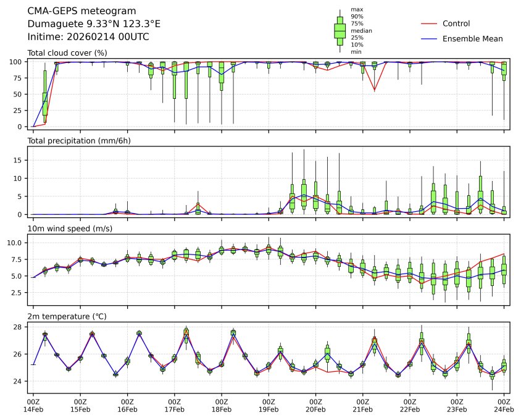The height and width of the screenshot is (420, 521).
Task: Click the 15 tick on precipitation axis
Action: tap(19, 160)
